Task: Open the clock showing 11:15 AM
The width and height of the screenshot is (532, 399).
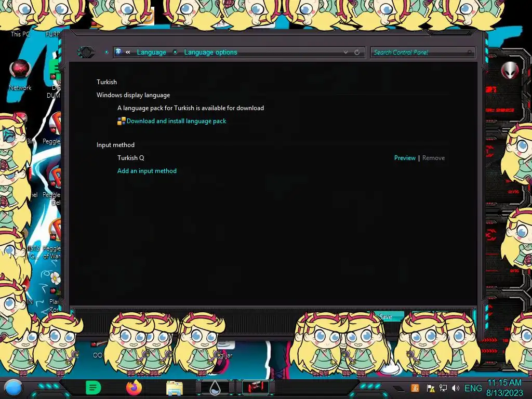Action: point(504,388)
